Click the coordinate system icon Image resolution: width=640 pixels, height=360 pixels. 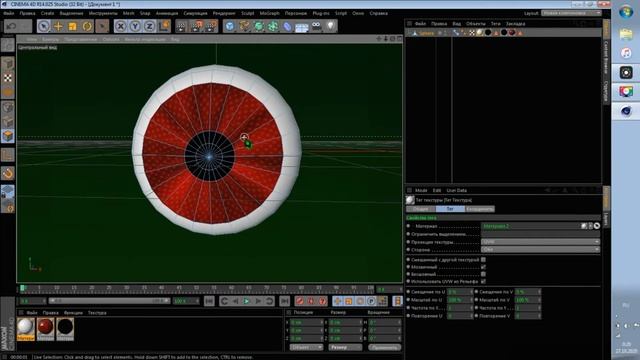[164, 26]
